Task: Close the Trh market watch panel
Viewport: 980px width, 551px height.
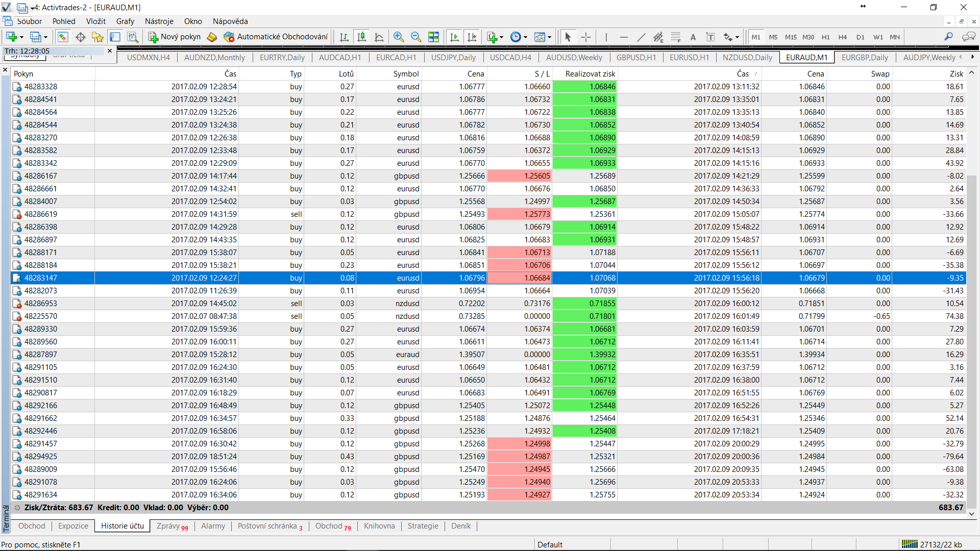Action: 109,51
